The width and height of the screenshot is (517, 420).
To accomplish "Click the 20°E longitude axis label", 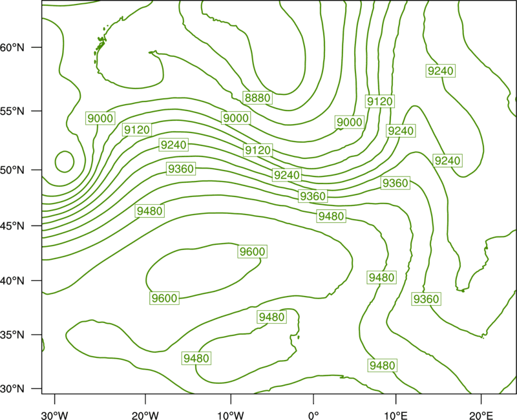I will (481, 415).
